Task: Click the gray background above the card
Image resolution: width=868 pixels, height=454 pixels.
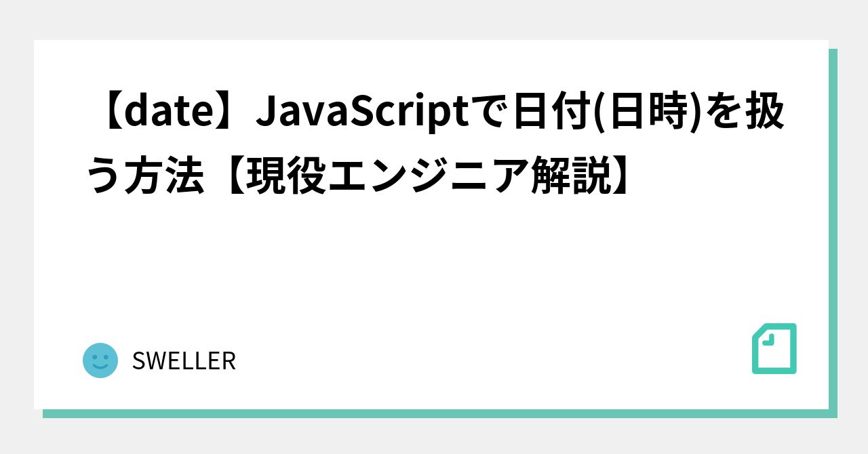Action: click(x=434, y=20)
